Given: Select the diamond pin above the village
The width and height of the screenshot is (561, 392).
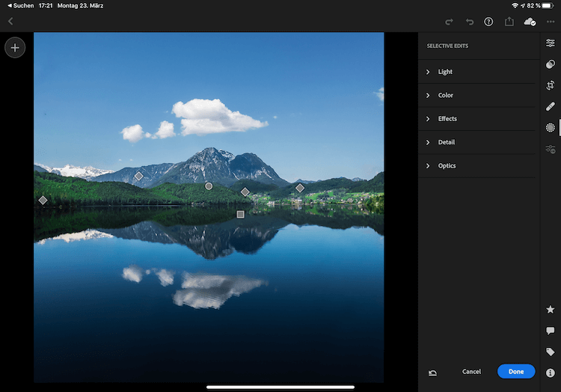Looking at the screenshot, I should point(300,188).
